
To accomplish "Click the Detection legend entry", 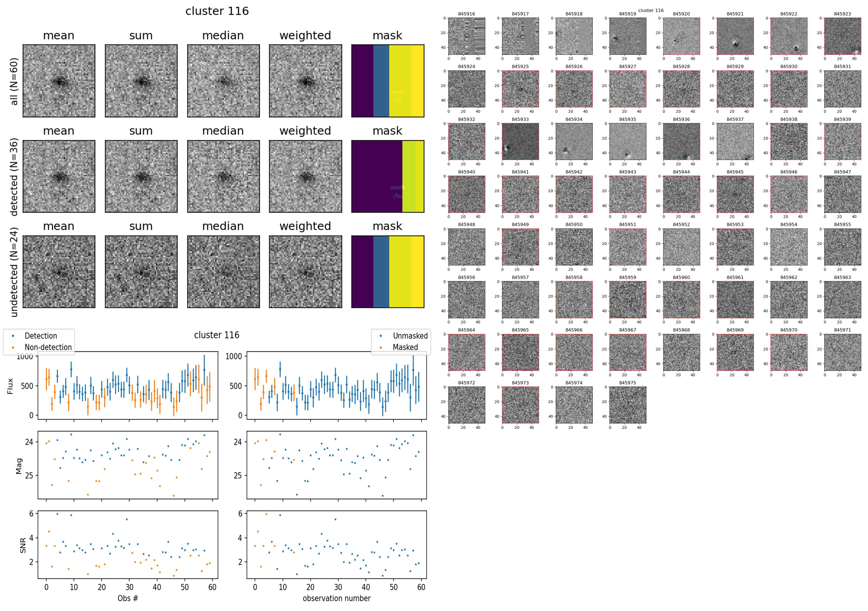I will 40,336.
